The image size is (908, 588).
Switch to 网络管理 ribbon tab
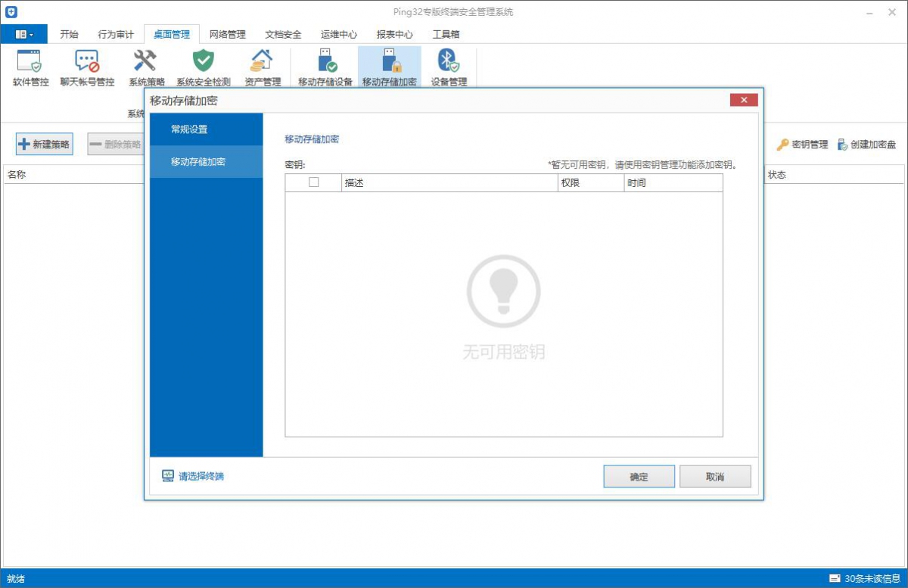228,34
